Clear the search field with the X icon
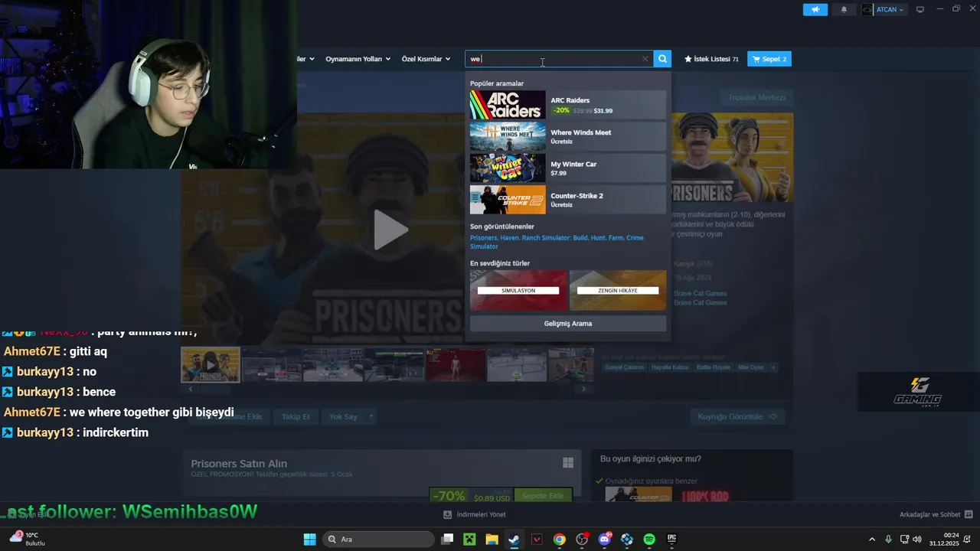Image resolution: width=980 pixels, height=551 pixels. [x=645, y=59]
